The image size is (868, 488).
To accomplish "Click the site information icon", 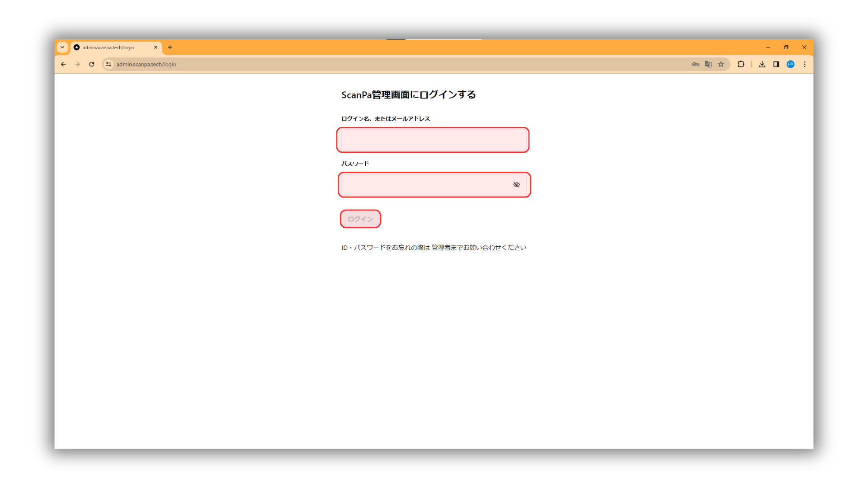I will [108, 64].
